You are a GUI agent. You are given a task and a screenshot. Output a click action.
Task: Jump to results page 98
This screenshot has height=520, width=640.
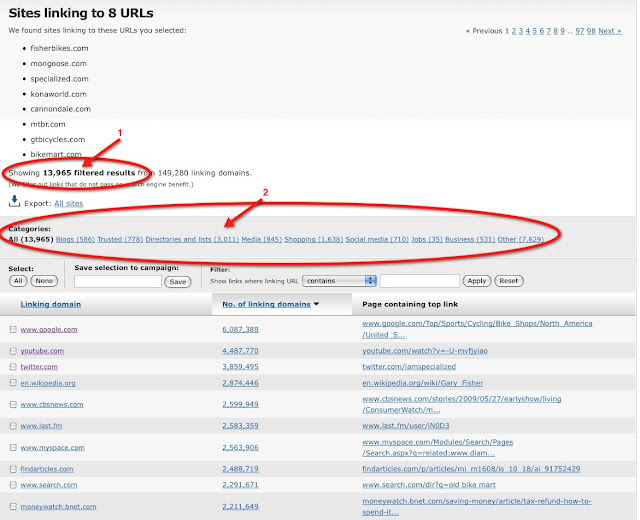click(591, 31)
